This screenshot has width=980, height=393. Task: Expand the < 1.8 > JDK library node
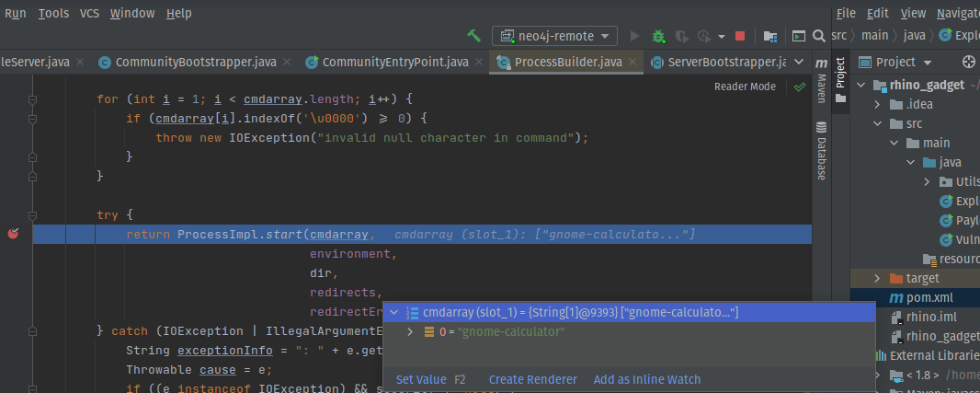[877, 375]
